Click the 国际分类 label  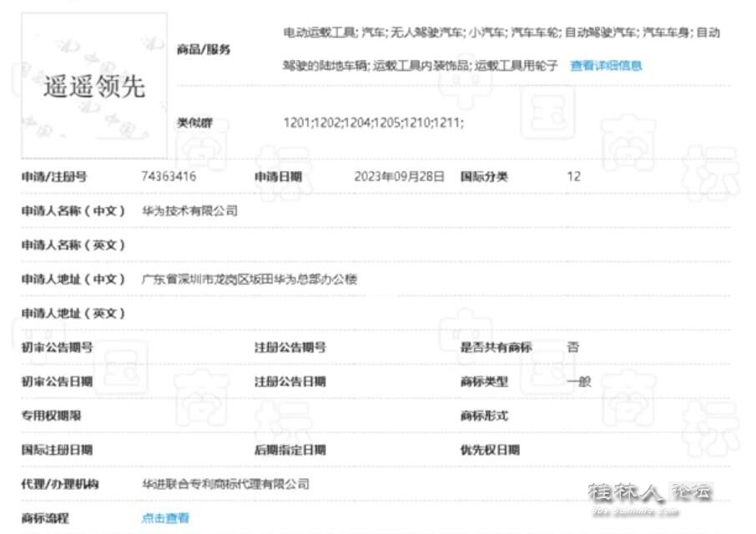[484, 176]
